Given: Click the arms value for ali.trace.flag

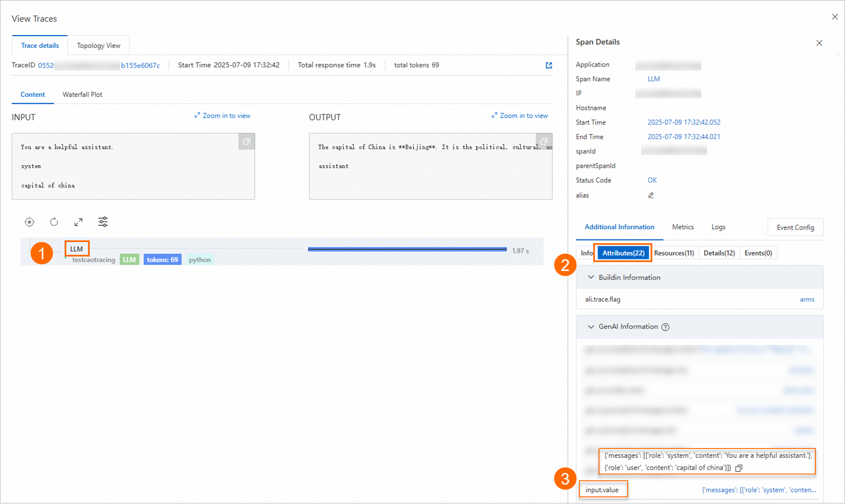Looking at the screenshot, I should [807, 299].
